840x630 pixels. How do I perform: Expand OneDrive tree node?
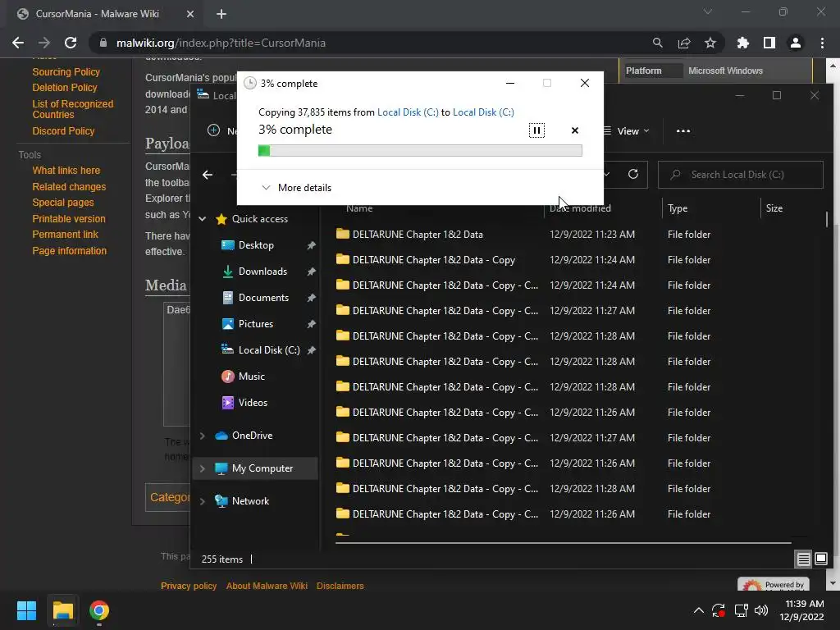coord(202,436)
